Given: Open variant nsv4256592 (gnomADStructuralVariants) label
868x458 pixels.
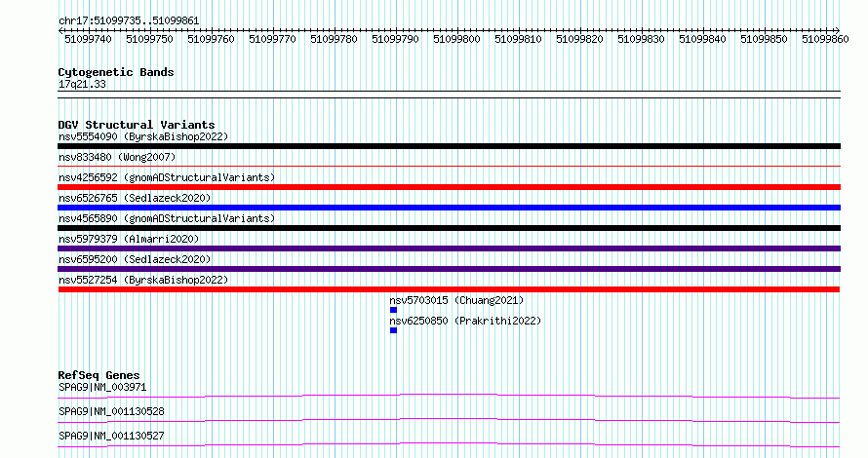Looking at the screenshot, I should point(167,177).
